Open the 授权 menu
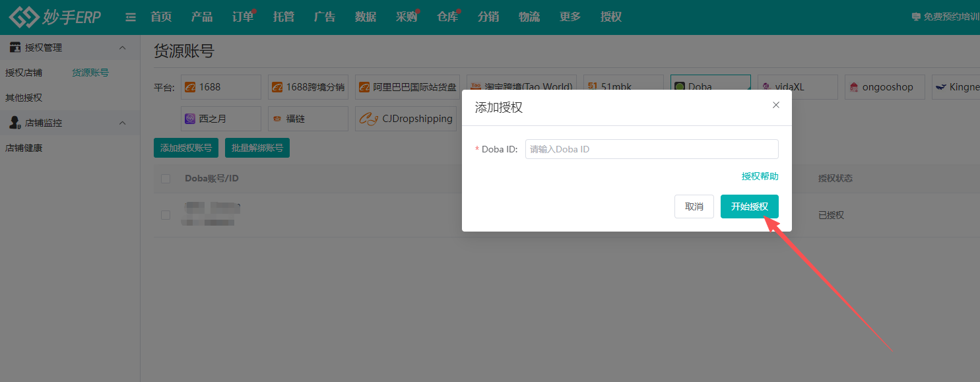Screen dimensions: 980x382 pyautogui.click(x=611, y=17)
